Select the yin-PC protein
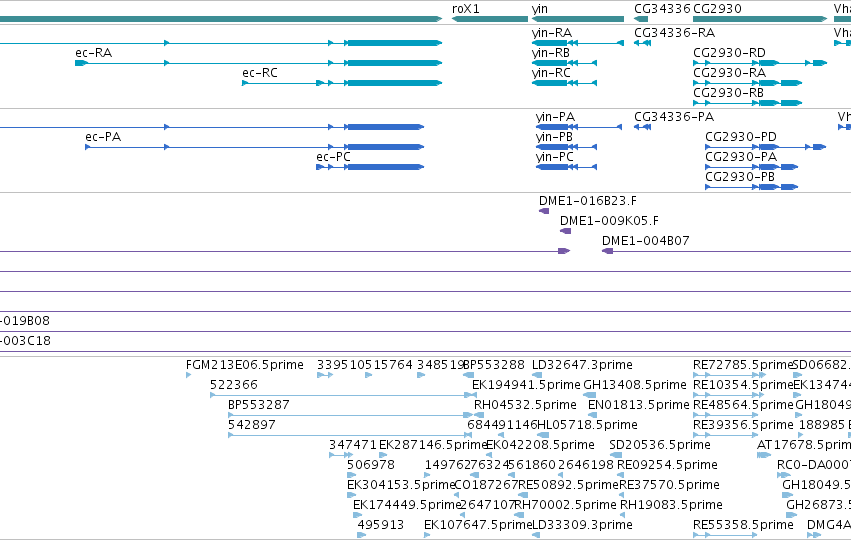 click(x=566, y=167)
